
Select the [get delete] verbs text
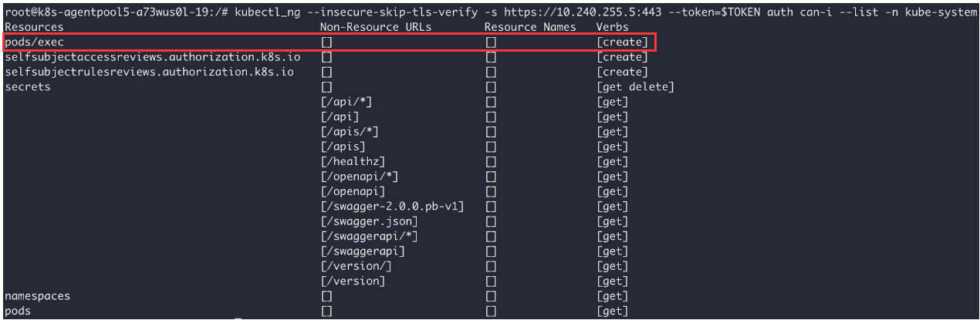tap(635, 87)
